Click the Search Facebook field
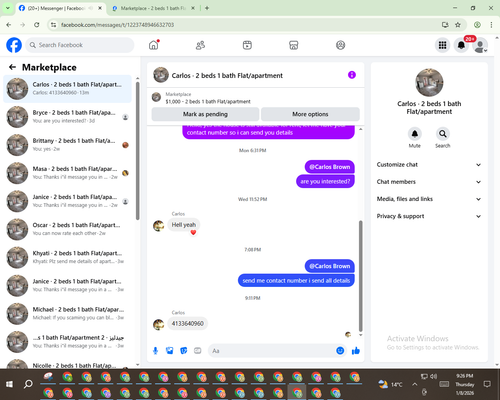This screenshot has height=400, width=500. pos(80,45)
